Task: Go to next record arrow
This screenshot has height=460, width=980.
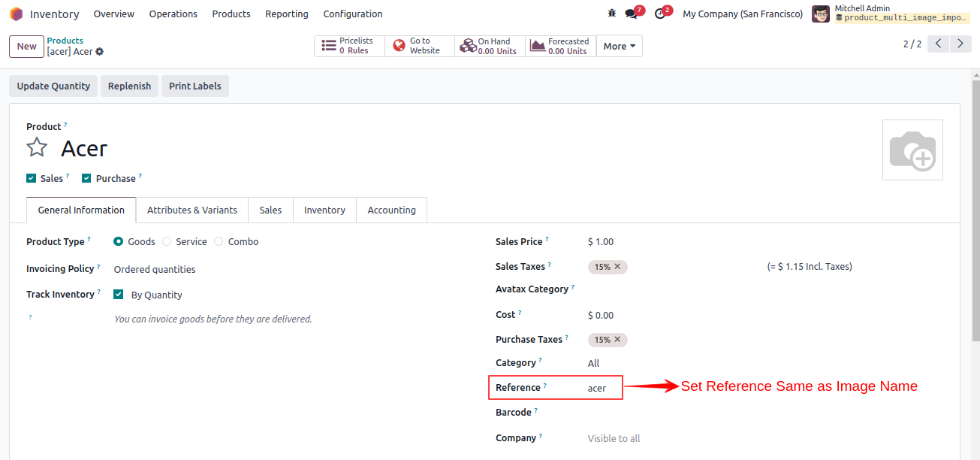Action: coord(960,44)
